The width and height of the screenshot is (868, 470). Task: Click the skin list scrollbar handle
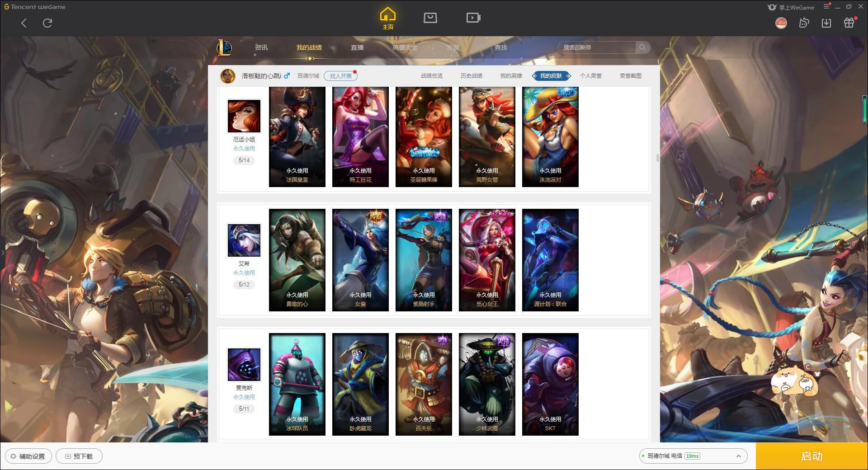click(657, 158)
